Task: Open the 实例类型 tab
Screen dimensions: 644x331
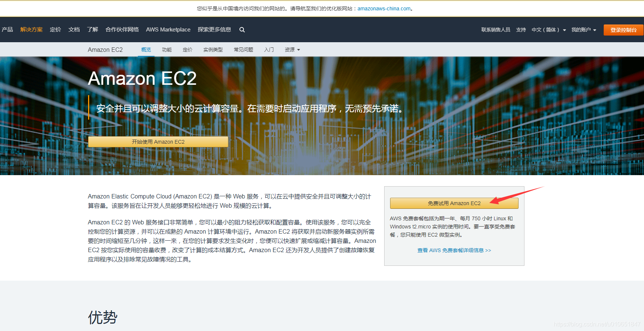Action: click(213, 50)
